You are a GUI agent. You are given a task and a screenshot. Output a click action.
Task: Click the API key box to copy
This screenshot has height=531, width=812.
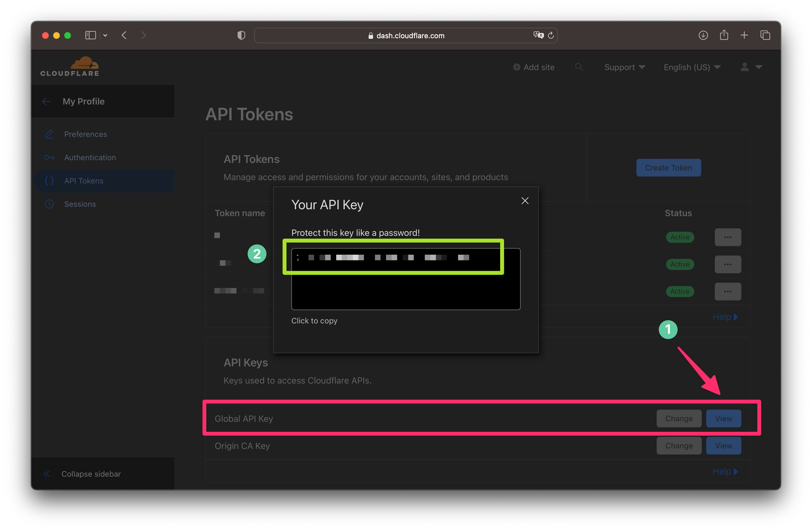point(406,279)
